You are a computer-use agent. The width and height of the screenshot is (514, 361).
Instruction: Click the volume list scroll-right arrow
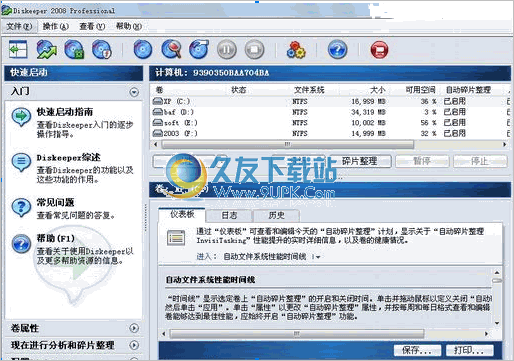click(x=505, y=144)
